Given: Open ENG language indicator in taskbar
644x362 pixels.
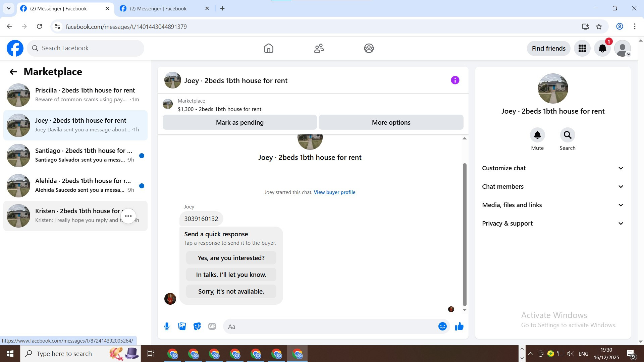Looking at the screenshot, I should (583, 354).
